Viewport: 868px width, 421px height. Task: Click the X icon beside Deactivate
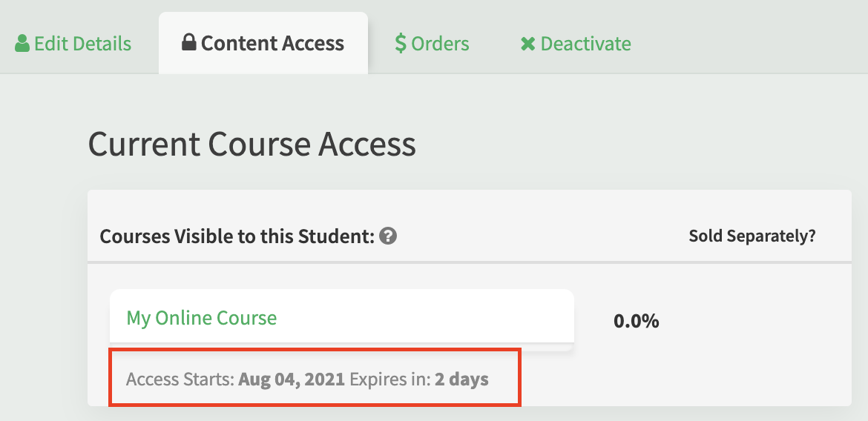pyautogui.click(x=527, y=44)
